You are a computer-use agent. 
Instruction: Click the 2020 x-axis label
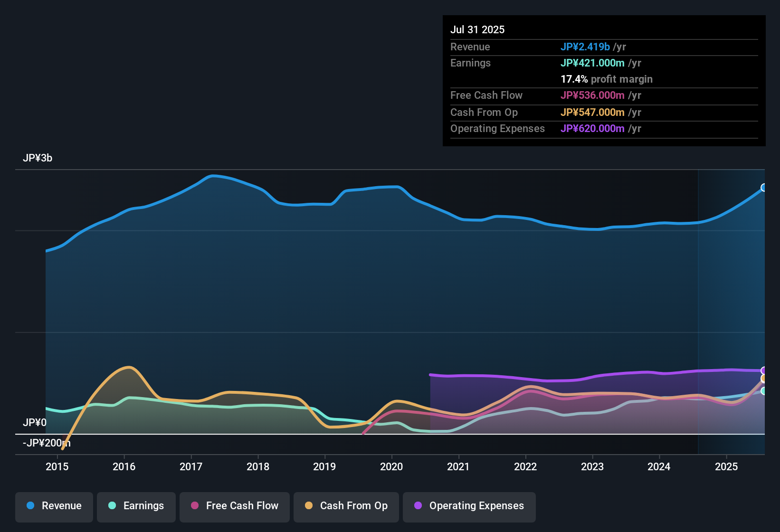point(391,466)
